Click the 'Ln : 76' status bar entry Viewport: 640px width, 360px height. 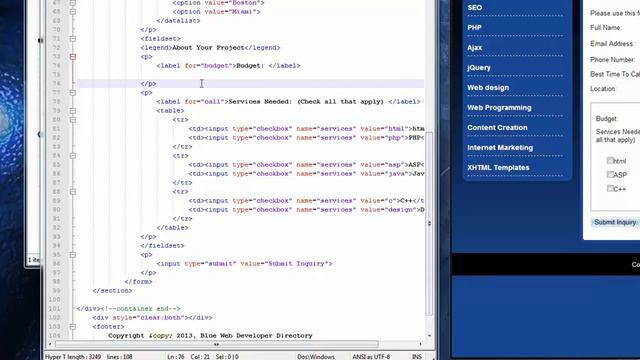click(176, 357)
